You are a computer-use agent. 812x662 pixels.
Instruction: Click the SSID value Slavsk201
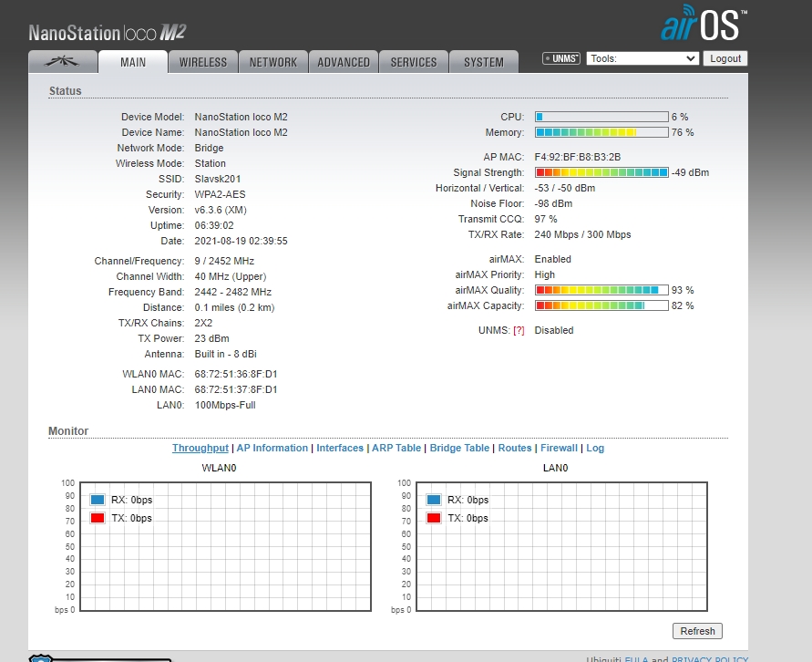218,179
